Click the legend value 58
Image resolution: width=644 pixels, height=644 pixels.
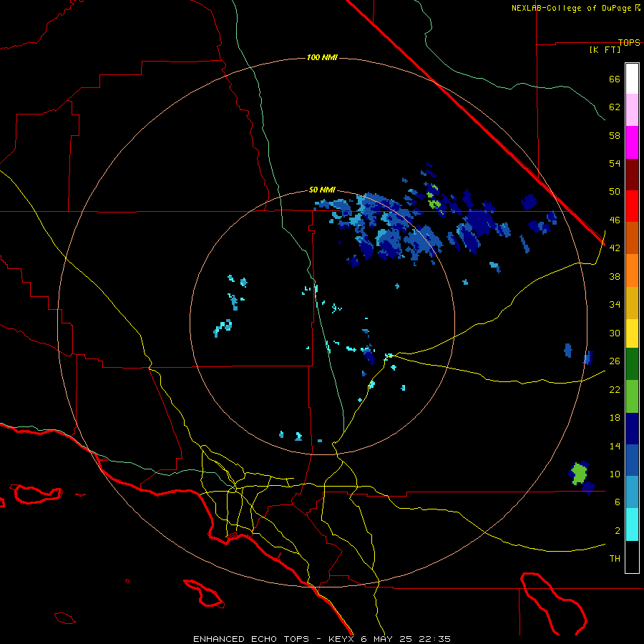click(615, 135)
